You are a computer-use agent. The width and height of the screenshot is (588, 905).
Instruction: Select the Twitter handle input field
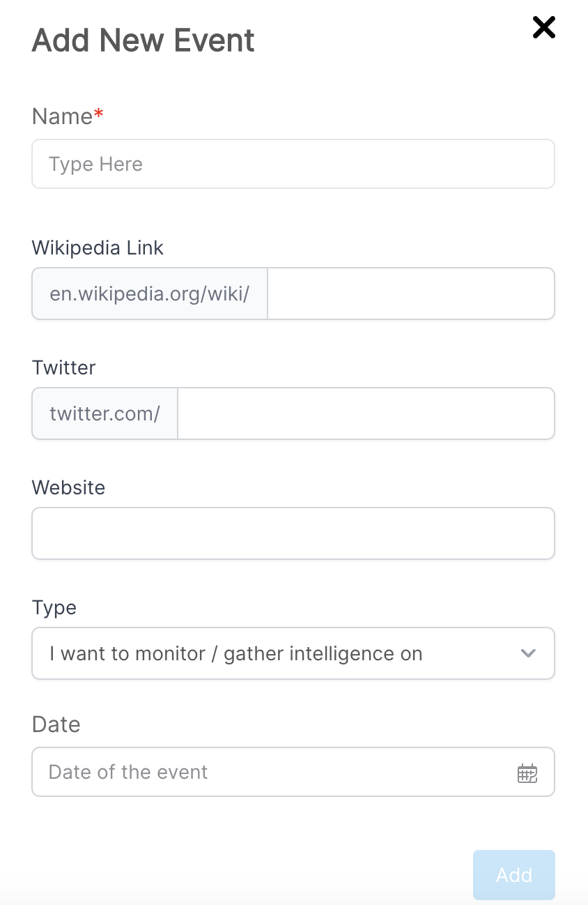(366, 413)
